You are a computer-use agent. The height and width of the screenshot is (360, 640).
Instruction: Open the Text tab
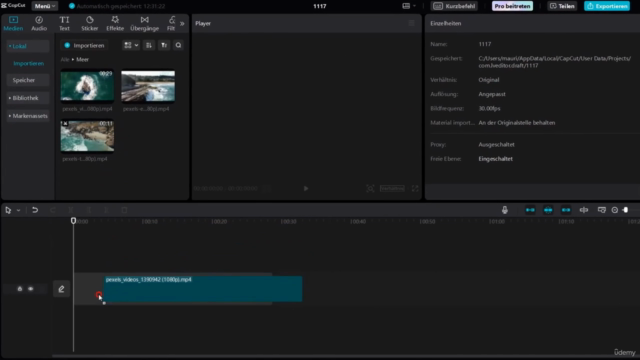tap(64, 23)
